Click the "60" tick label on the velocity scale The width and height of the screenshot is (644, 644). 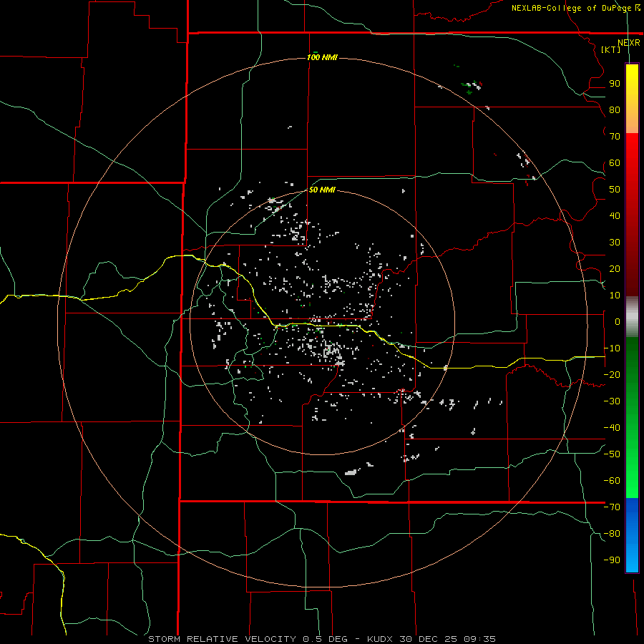(x=615, y=162)
